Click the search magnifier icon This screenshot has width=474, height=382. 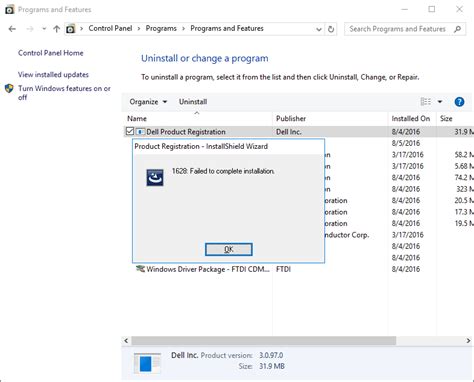458,29
